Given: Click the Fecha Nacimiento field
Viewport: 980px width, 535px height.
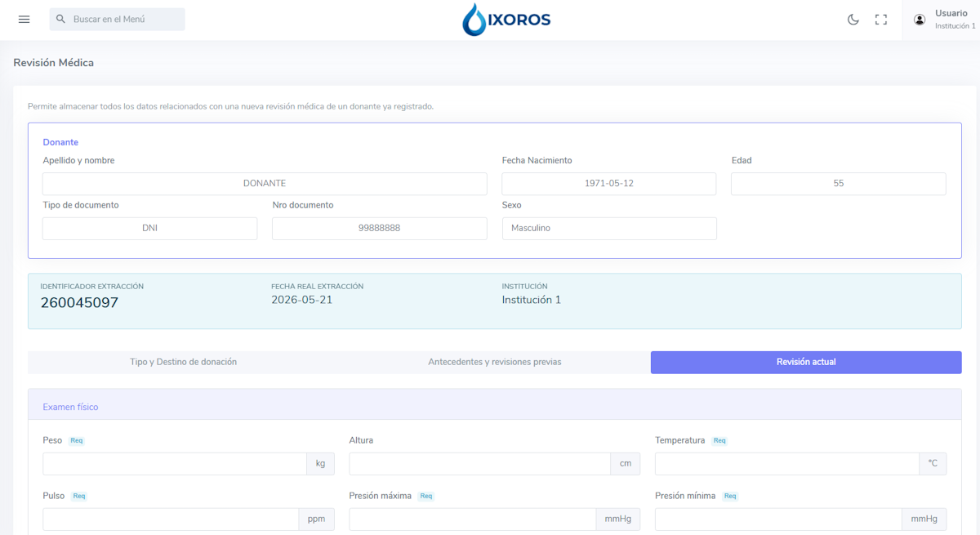Looking at the screenshot, I should [x=609, y=184].
